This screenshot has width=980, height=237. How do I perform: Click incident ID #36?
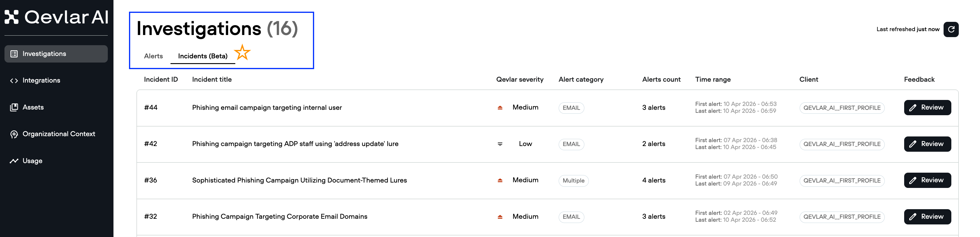tap(151, 180)
